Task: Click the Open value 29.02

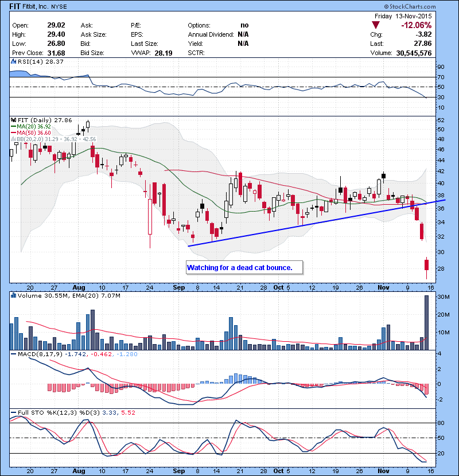Action: pos(56,25)
